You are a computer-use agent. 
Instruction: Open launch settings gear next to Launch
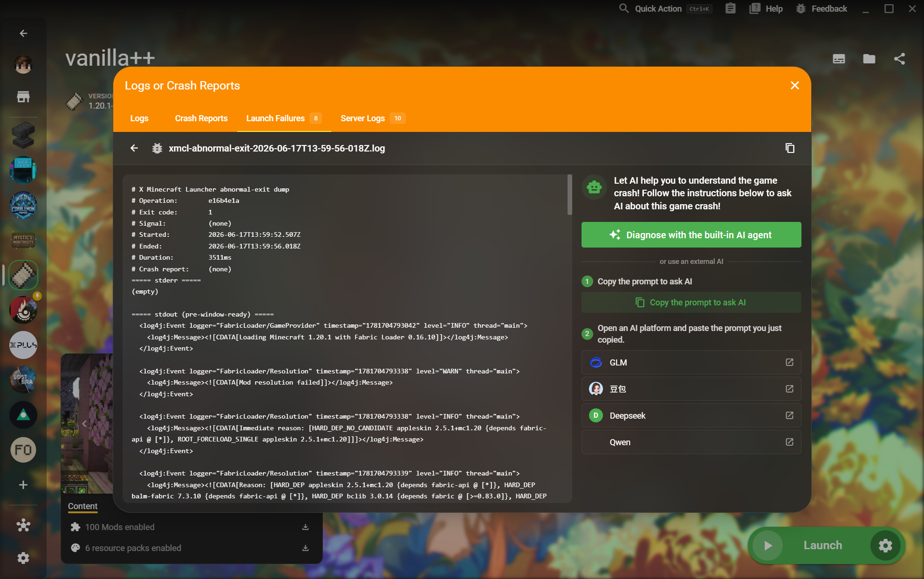pos(885,545)
